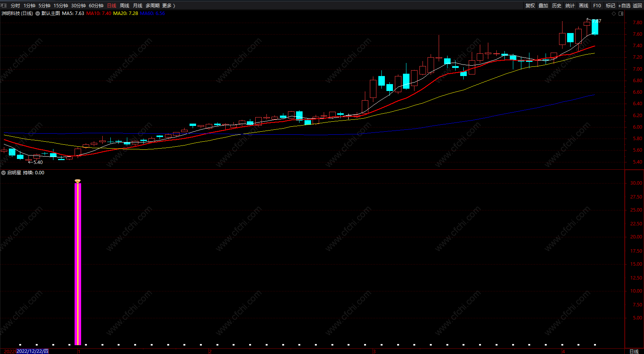Click the MA5: 7.63 value label
The image size is (644, 354).
click(x=73, y=13)
